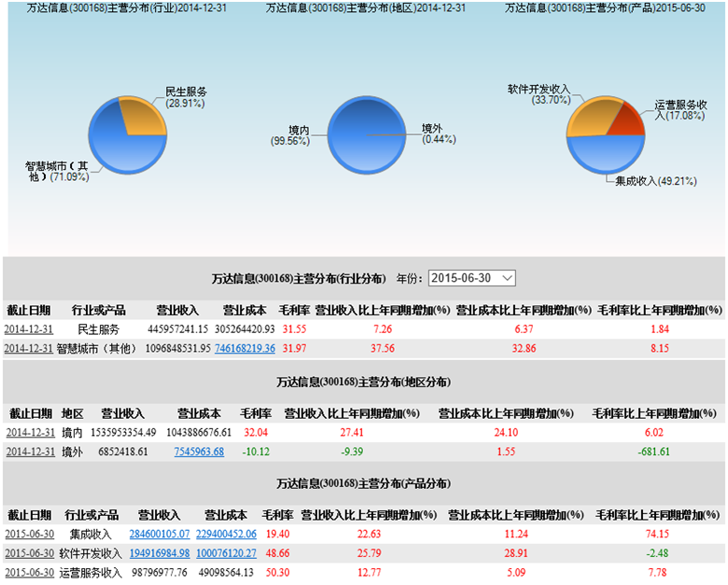Open the 2015-06-30 date link for 软件开发收入
The image size is (728, 585).
click(29, 553)
